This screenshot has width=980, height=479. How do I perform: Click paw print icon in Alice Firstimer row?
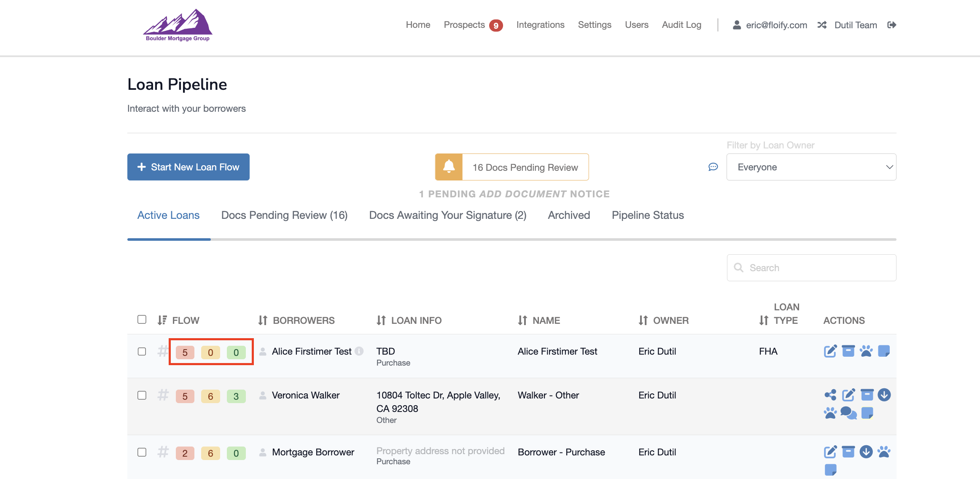(x=866, y=351)
